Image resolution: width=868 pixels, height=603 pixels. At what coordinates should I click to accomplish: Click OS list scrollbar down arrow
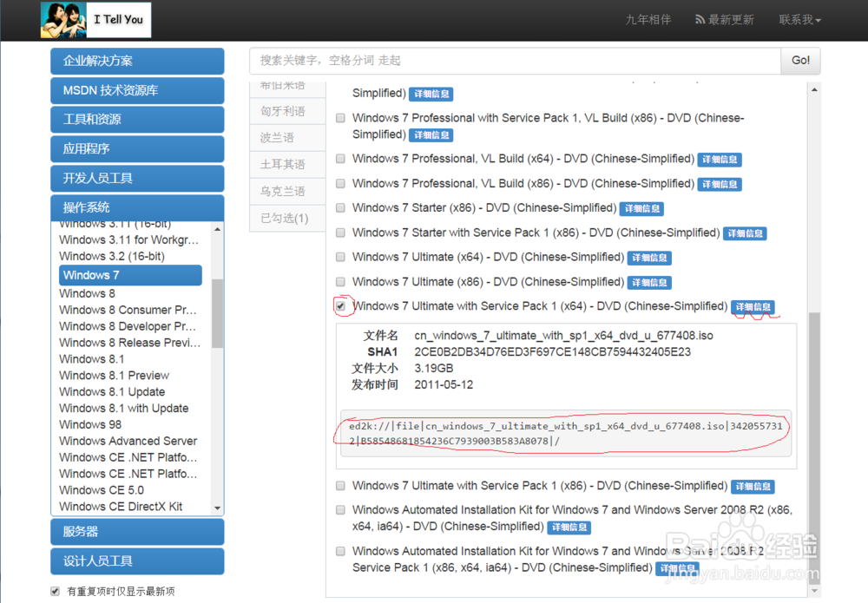point(218,508)
